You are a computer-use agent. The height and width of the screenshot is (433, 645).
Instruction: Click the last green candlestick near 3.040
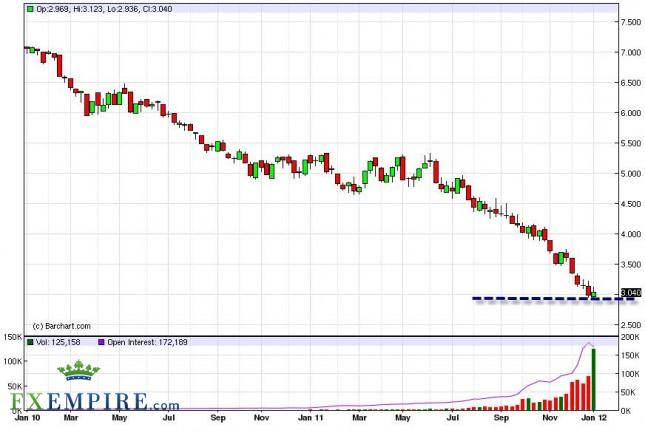click(594, 295)
